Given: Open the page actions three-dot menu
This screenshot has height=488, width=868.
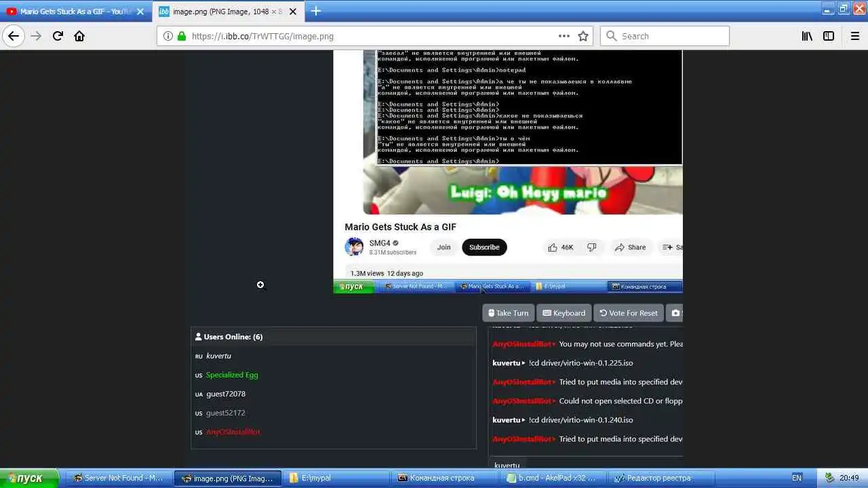Looking at the screenshot, I should pos(564,36).
